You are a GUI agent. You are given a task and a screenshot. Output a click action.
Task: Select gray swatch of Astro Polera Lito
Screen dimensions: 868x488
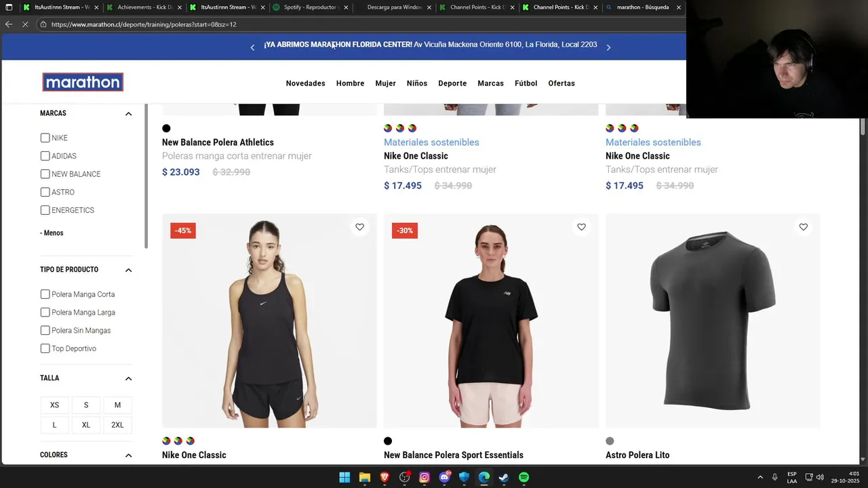tap(610, 441)
